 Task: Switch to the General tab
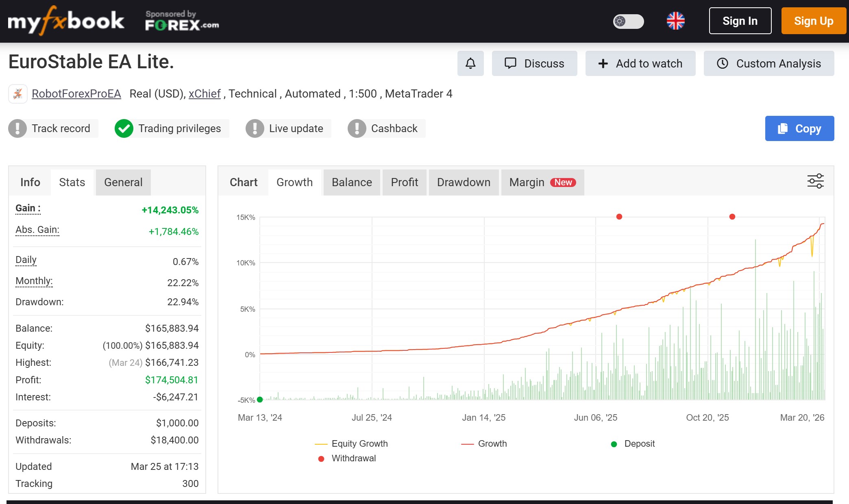click(123, 182)
